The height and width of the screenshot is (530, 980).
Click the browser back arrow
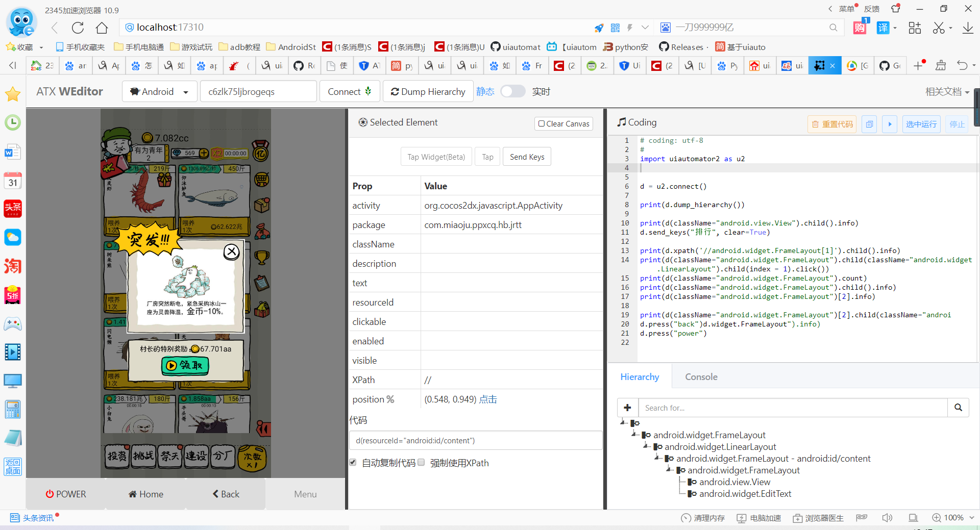[55, 28]
